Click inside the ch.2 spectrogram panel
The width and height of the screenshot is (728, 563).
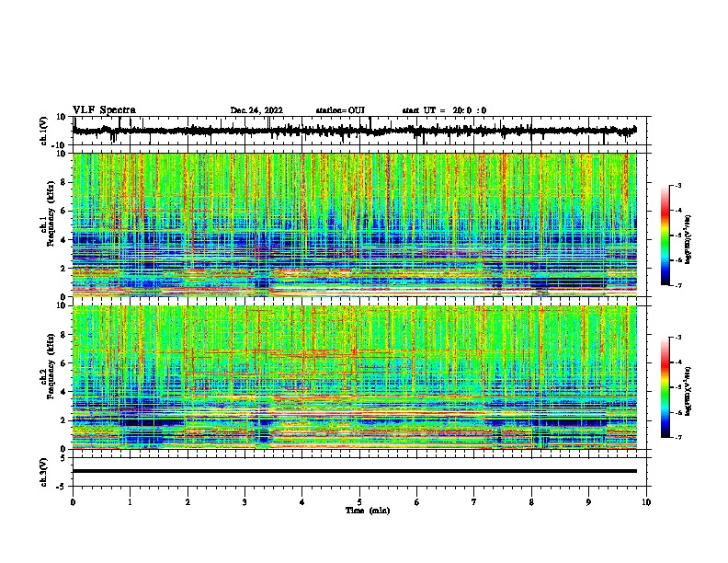[354, 377]
